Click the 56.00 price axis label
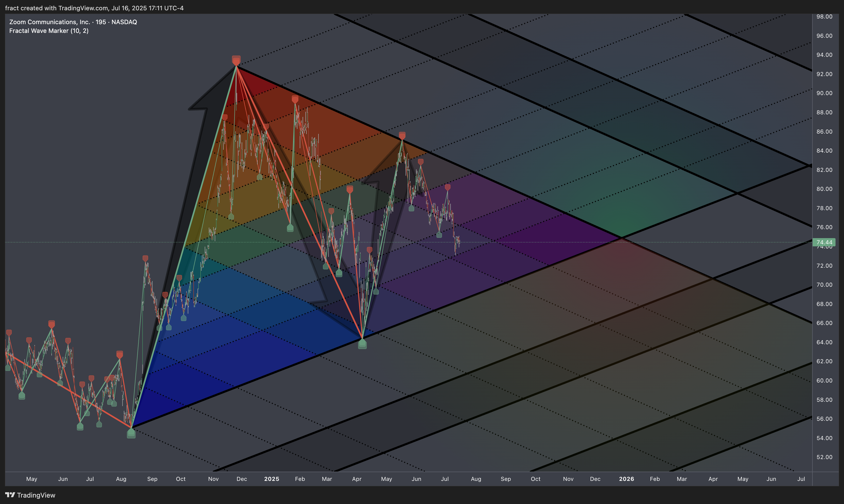The height and width of the screenshot is (504, 844). (824, 419)
